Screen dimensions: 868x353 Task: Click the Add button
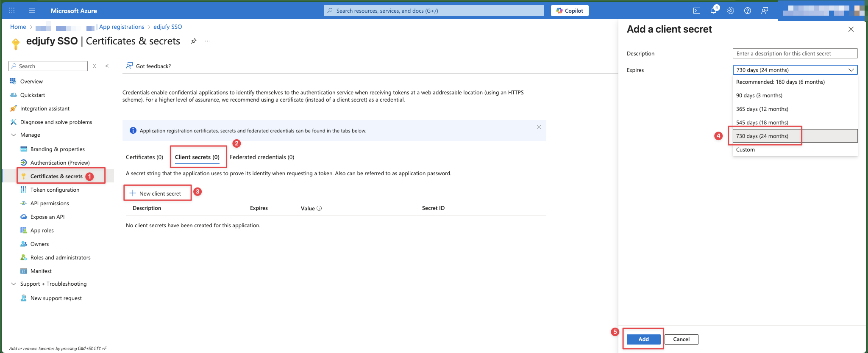pyautogui.click(x=643, y=339)
